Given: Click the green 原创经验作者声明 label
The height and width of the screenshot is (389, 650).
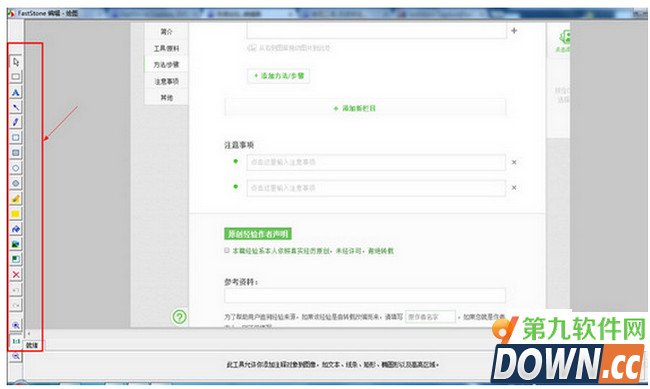Looking at the screenshot, I should (x=258, y=234).
